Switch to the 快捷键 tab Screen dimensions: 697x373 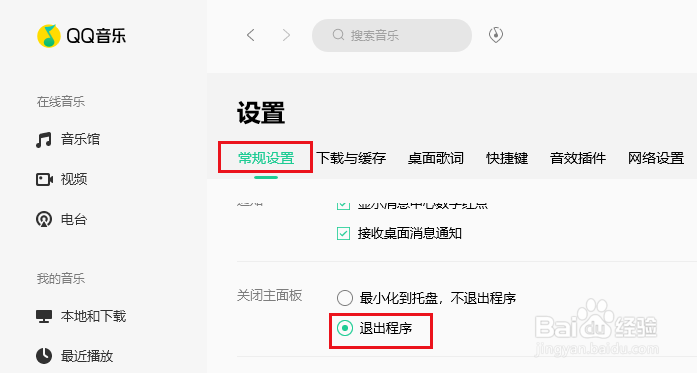507,158
